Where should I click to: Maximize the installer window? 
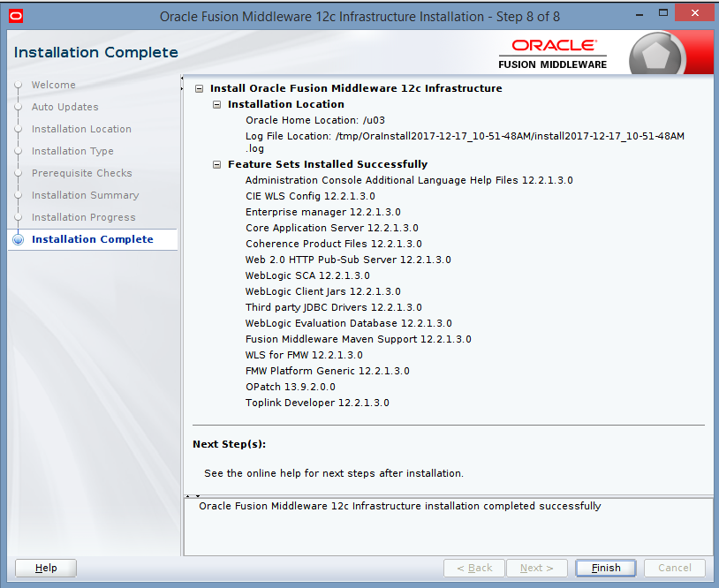point(663,13)
